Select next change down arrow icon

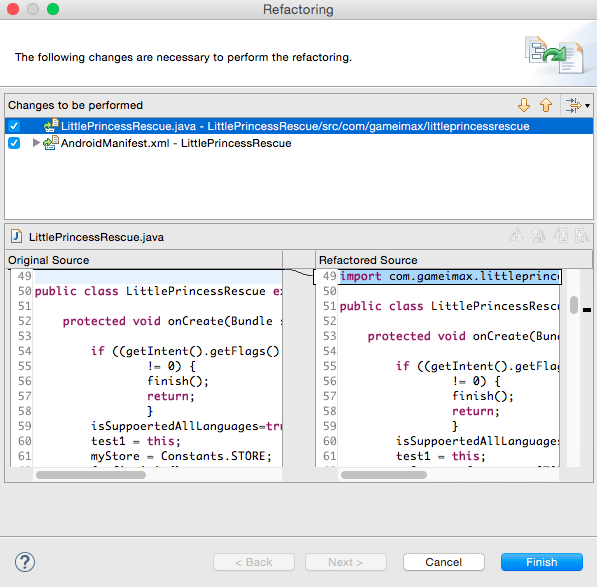[524, 105]
